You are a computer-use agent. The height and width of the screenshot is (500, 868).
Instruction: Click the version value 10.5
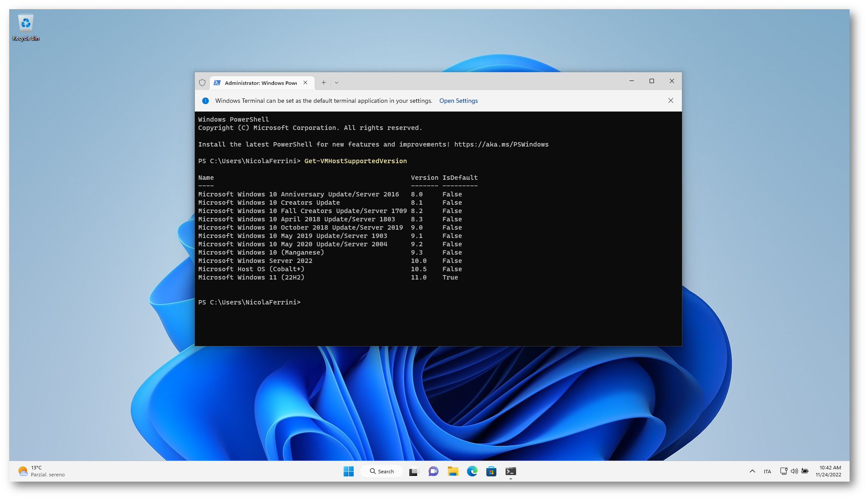(418, 269)
